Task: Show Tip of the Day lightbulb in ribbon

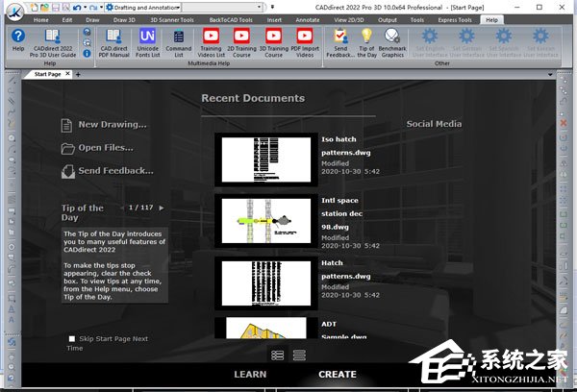Action: (x=366, y=43)
